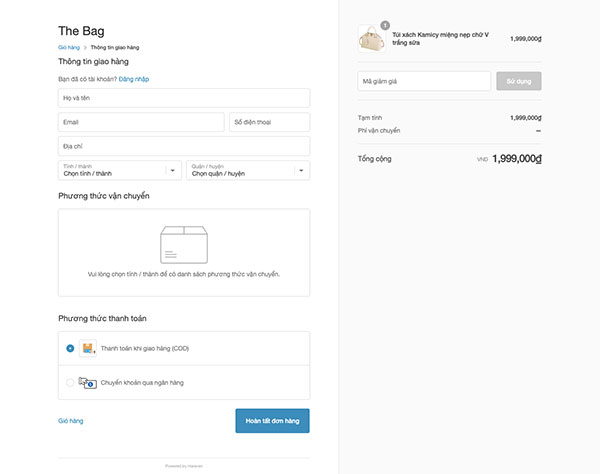600x474 pixels.
Task: Select Thanh toán khi giao hàng (COD) radio
Action: [70, 348]
